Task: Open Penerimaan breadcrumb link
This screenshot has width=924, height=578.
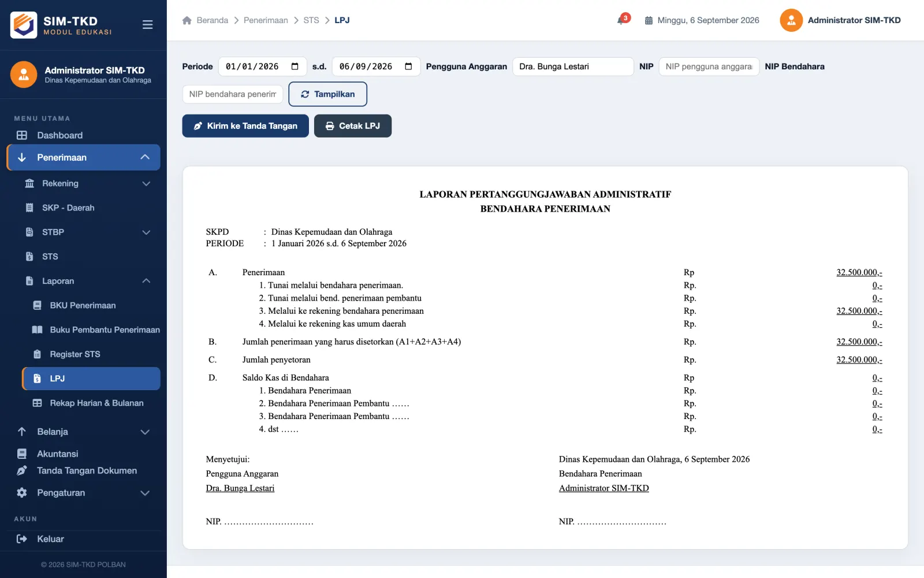Action: [266, 20]
